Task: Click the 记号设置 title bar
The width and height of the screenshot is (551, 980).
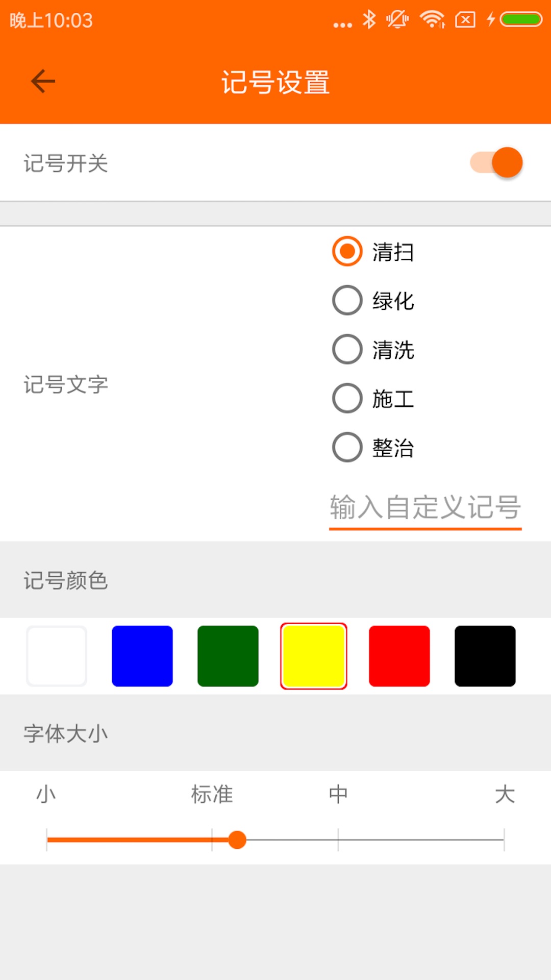Action: click(x=275, y=82)
